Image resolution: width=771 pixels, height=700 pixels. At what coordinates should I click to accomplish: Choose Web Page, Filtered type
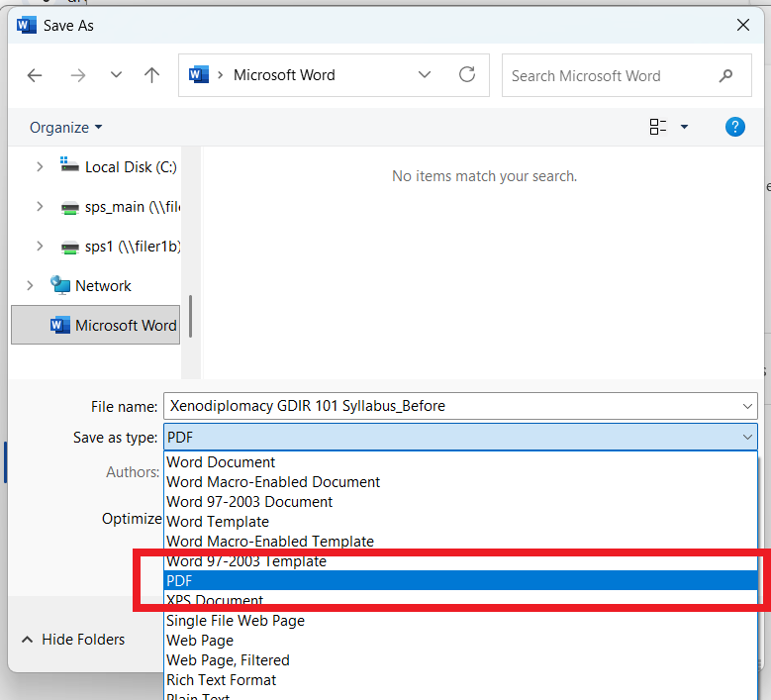460,660
